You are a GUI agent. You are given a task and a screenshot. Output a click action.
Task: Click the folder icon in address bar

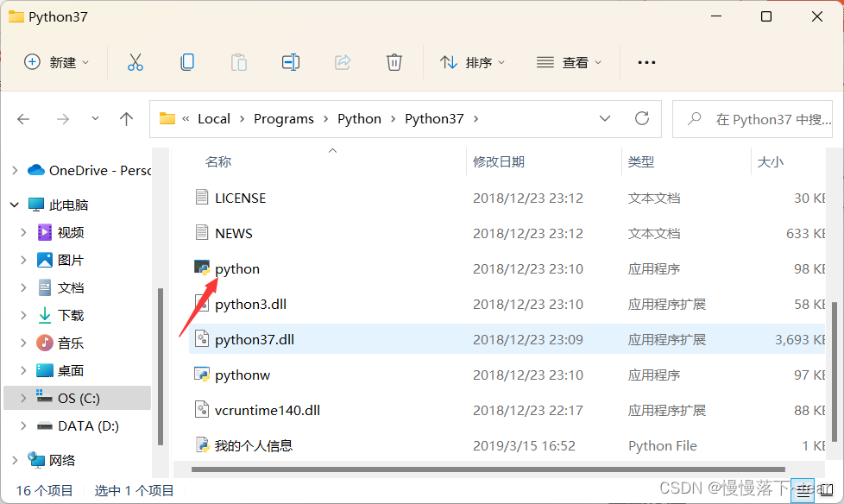(x=167, y=118)
